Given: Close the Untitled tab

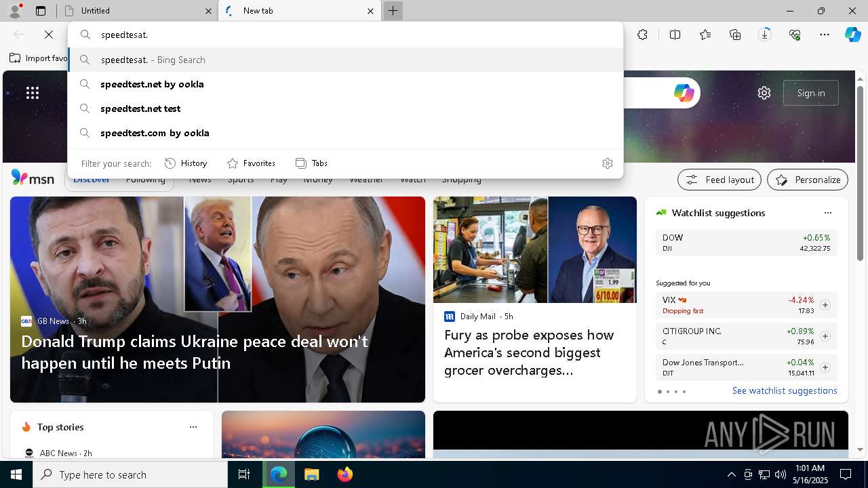Looking at the screenshot, I should point(208,11).
